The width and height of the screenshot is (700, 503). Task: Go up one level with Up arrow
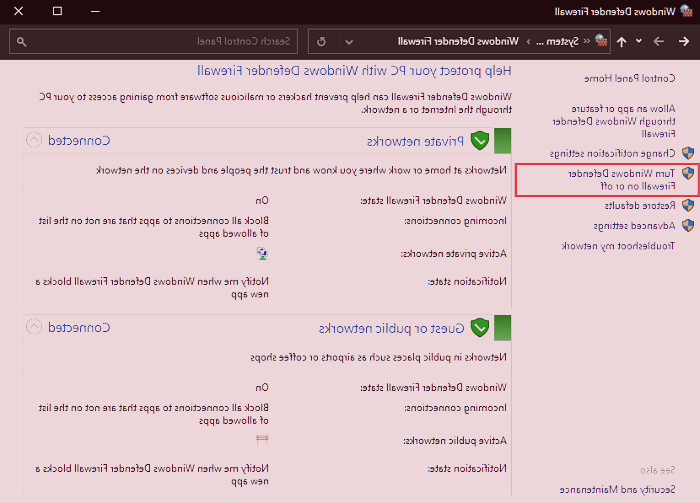[x=622, y=42]
